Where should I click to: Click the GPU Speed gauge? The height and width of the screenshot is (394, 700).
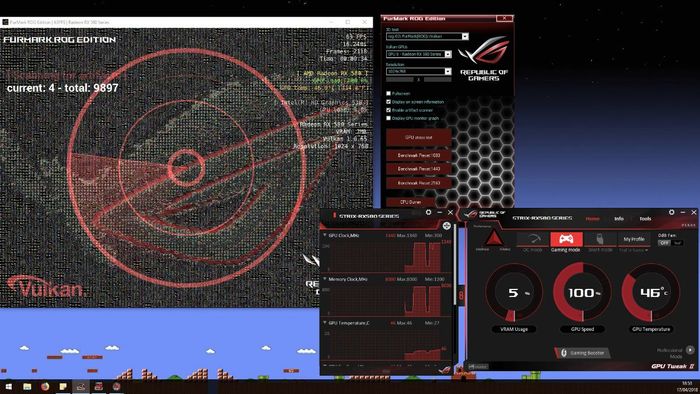coord(582,293)
